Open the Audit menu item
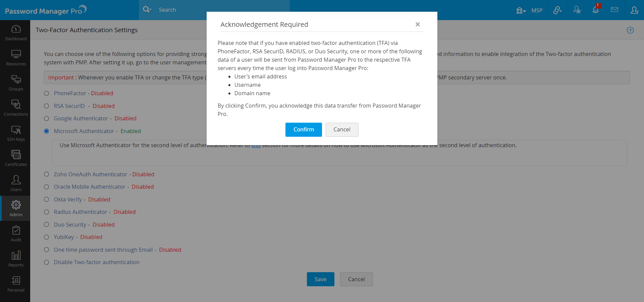 coord(16,234)
